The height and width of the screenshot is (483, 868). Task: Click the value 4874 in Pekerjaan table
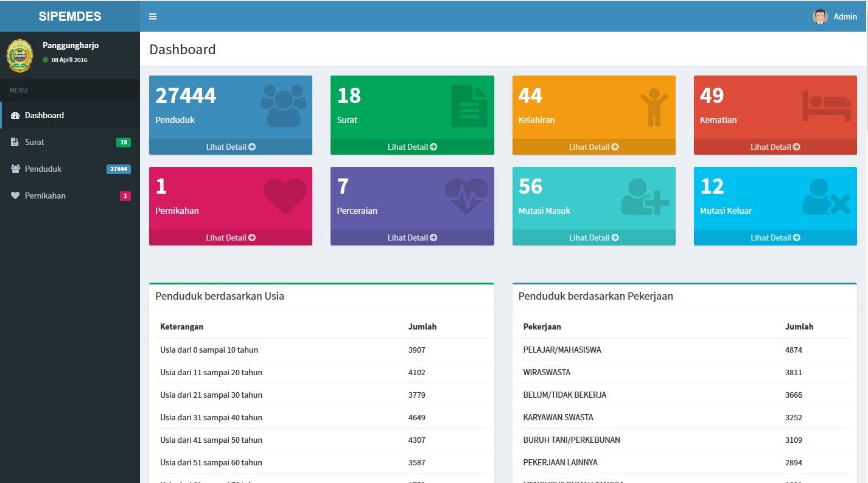[794, 350]
